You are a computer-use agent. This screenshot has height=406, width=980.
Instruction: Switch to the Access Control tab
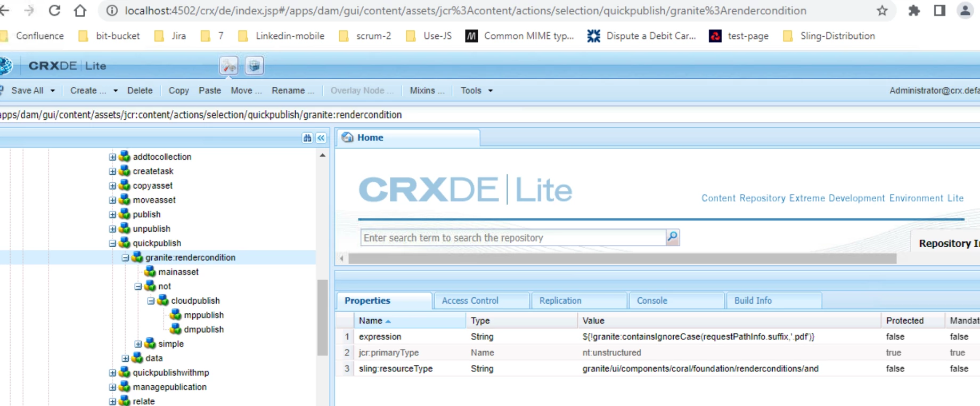point(482,301)
